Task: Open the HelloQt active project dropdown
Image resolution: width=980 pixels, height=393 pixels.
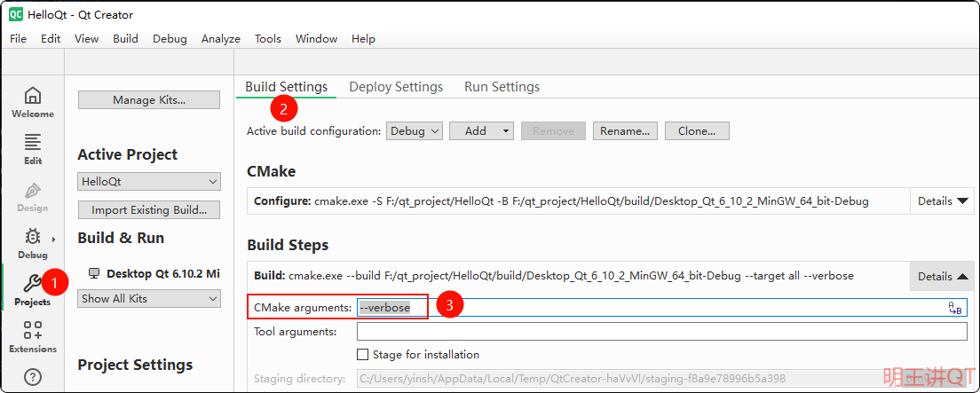Action: pos(148,181)
